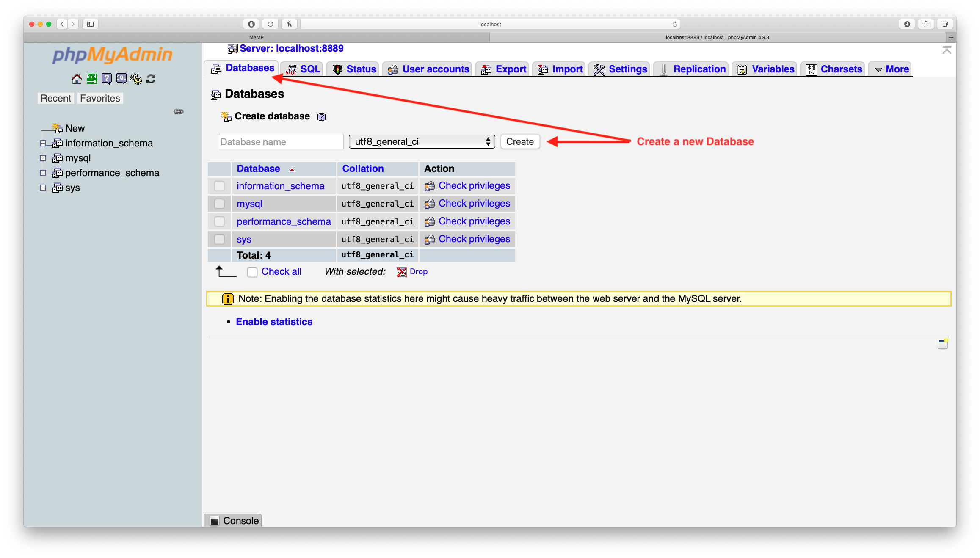
Task: Expand mysql in the navigation tree
Action: coord(43,158)
